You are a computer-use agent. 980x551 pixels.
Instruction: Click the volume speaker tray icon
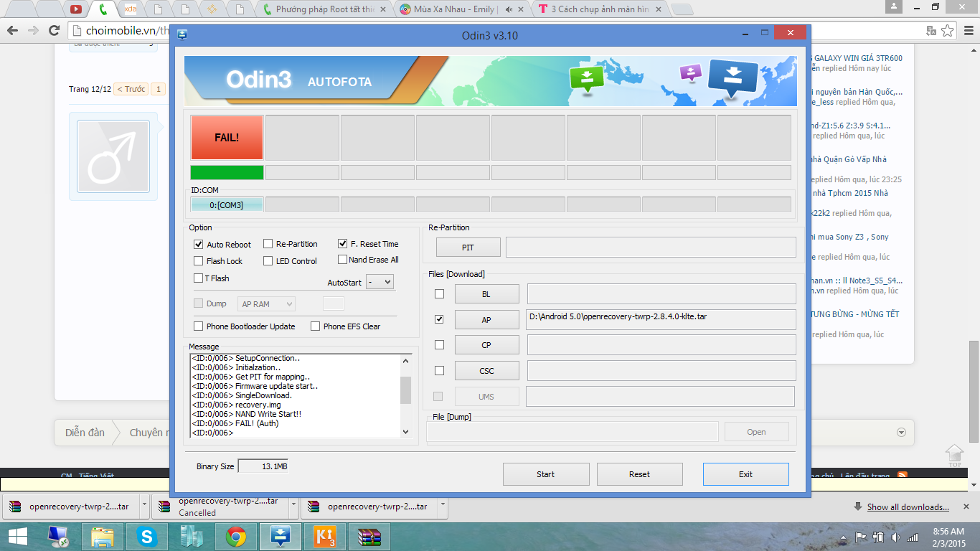pos(895,537)
